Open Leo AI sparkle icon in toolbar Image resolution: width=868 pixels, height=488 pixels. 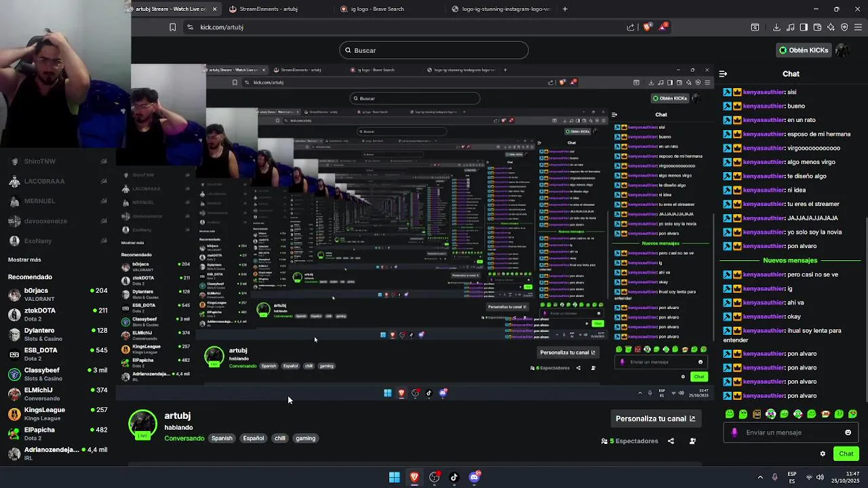(831, 27)
